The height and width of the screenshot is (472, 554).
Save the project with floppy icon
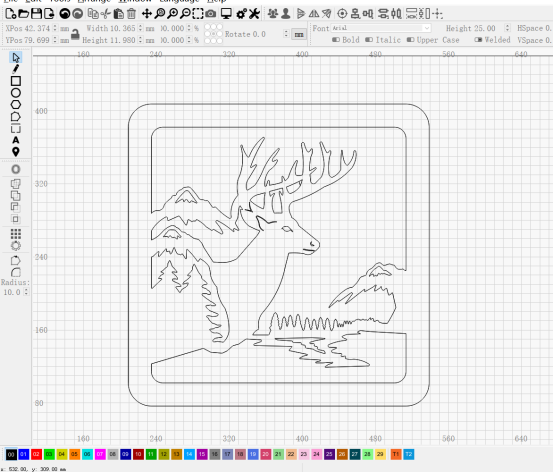tap(36, 14)
